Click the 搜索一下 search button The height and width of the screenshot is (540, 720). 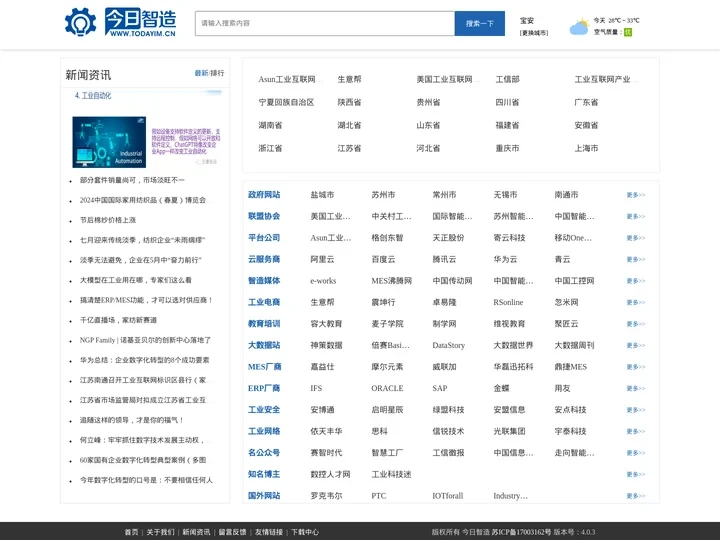pos(479,23)
